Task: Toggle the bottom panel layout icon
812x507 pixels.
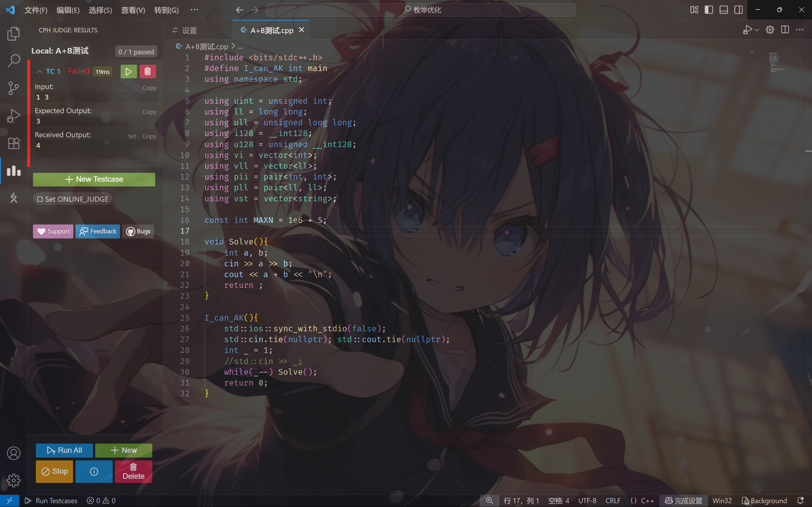Action: pos(723,10)
